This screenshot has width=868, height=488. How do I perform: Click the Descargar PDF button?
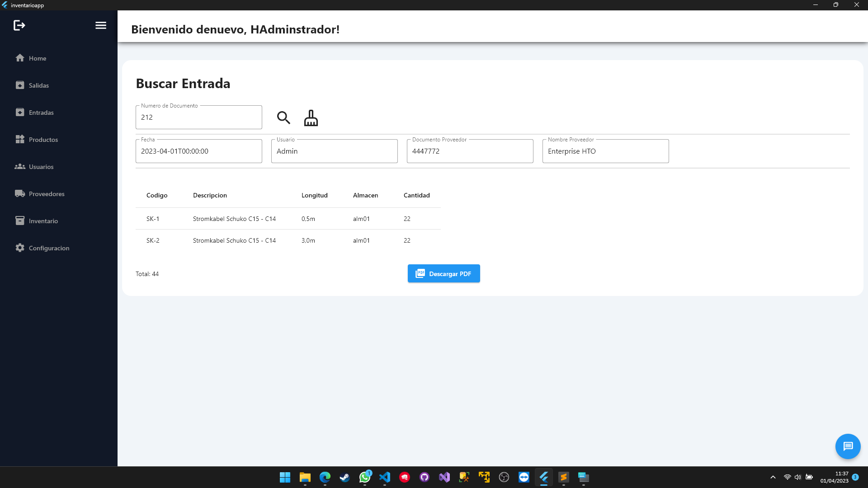[444, 273]
